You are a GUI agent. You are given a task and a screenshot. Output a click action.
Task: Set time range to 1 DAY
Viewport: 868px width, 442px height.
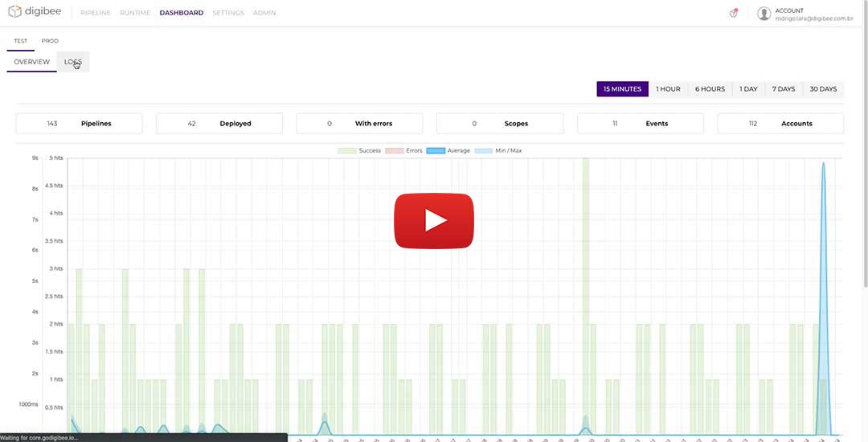[748, 89]
